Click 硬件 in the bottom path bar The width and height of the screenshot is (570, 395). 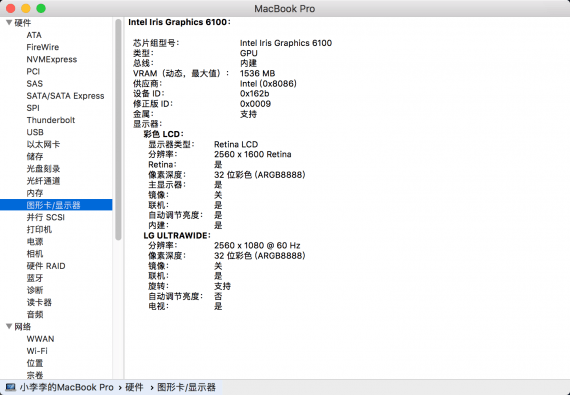pyautogui.click(x=134, y=387)
